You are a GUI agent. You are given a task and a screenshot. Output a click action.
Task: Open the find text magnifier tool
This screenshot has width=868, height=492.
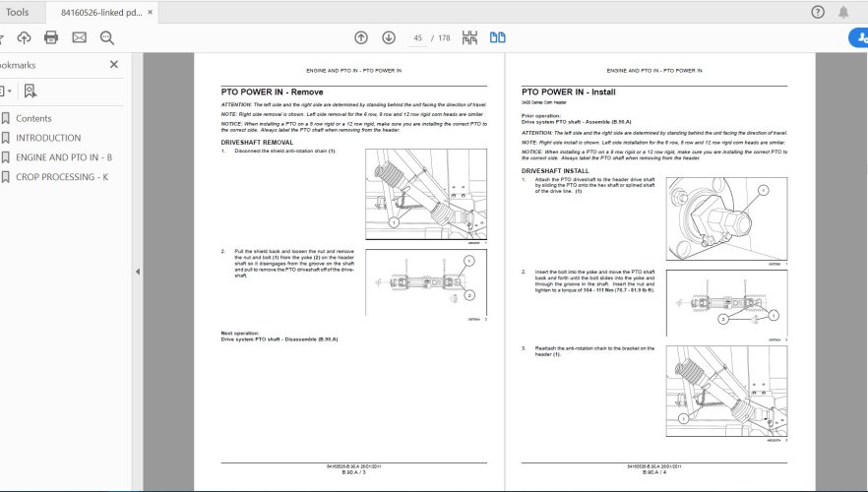pyautogui.click(x=106, y=37)
